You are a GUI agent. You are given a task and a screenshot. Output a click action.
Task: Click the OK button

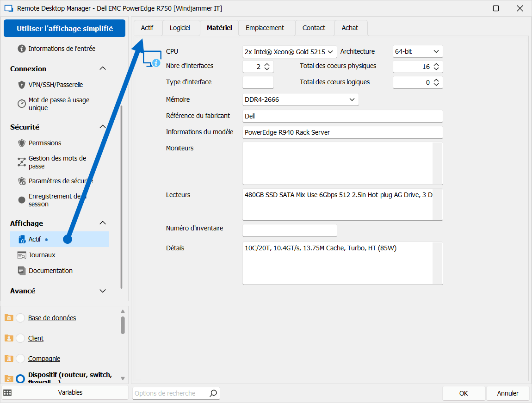[x=464, y=393]
